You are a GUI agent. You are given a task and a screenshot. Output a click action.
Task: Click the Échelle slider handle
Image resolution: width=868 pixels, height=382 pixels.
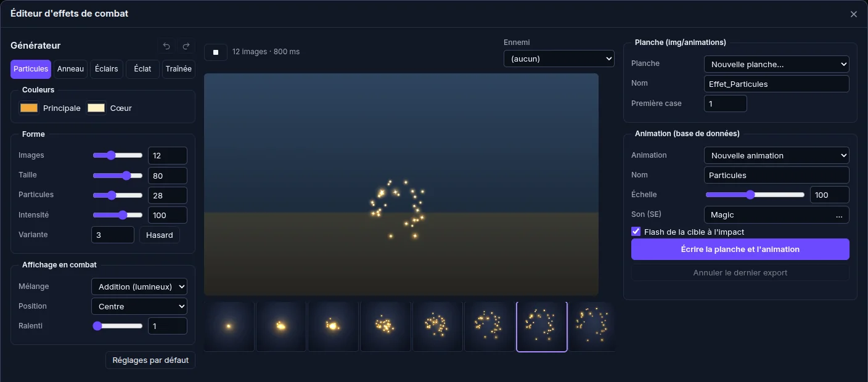750,195
